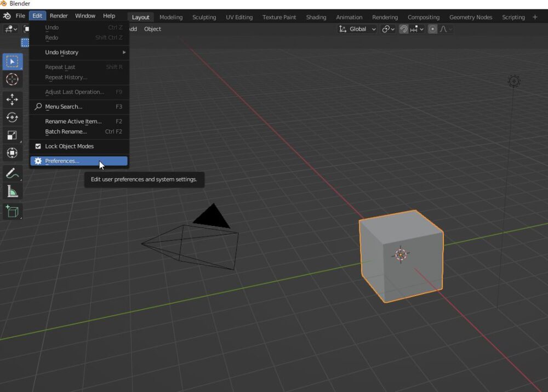
Task: Switch to the UV Editing tab
Action: tap(239, 17)
